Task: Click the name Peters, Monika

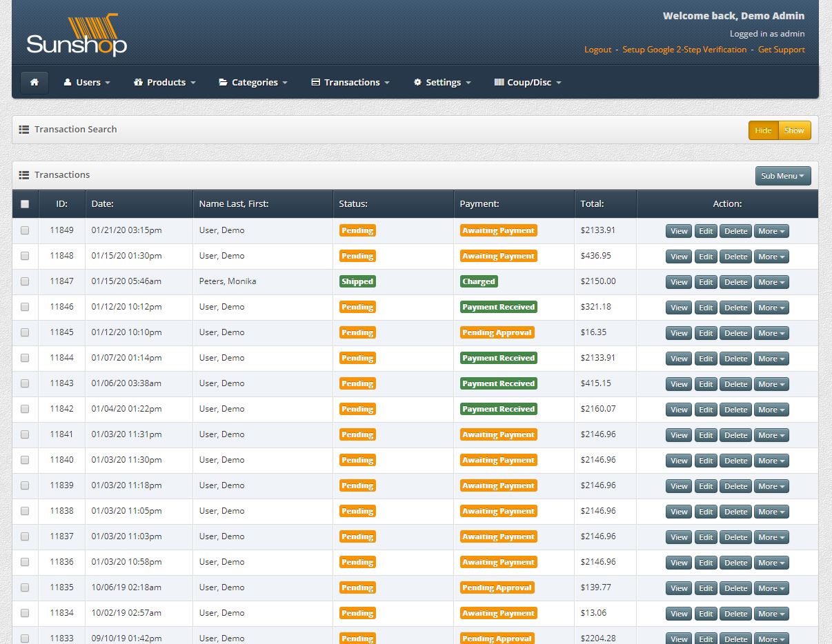Action: coord(228,281)
